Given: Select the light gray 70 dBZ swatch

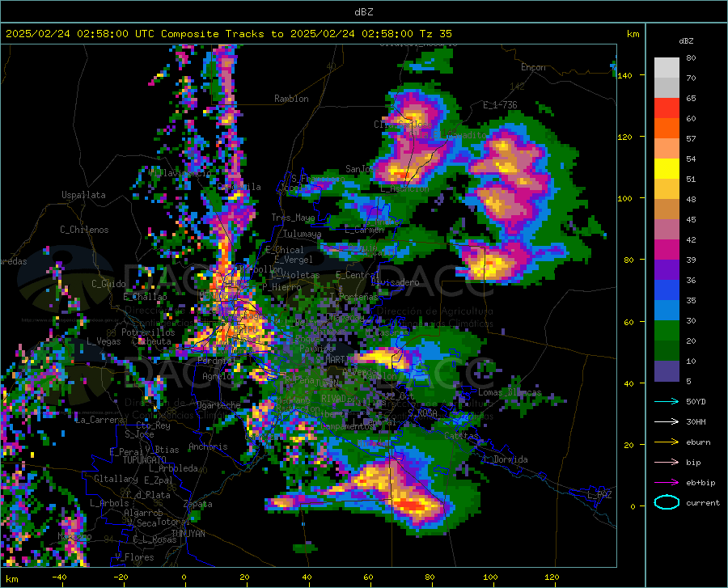Looking at the screenshot, I should (x=667, y=68).
